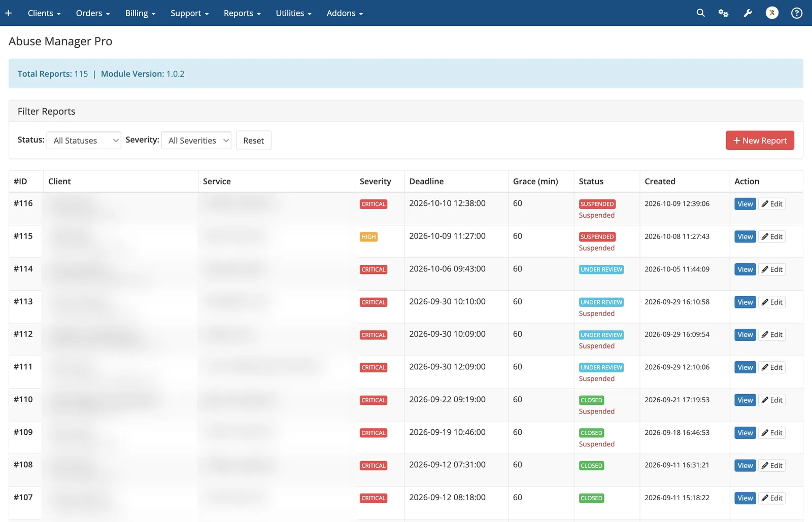
Task: Edit report #111
Action: [772, 367]
